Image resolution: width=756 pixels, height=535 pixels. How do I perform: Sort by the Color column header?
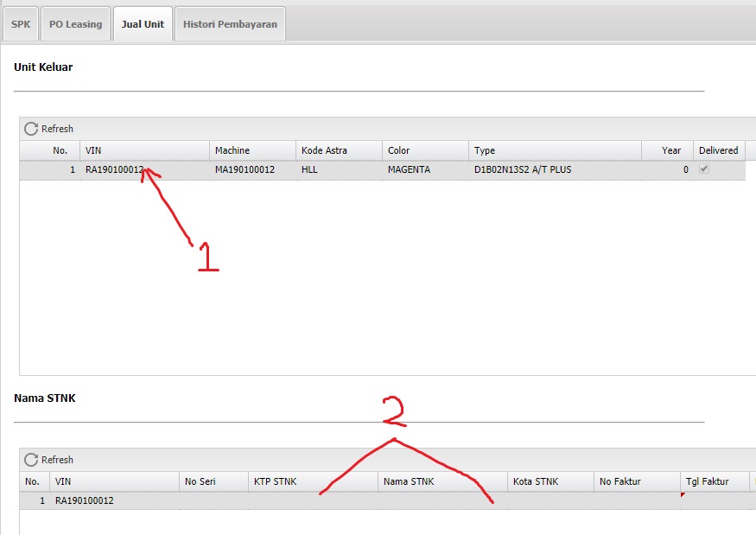[x=425, y=150]
